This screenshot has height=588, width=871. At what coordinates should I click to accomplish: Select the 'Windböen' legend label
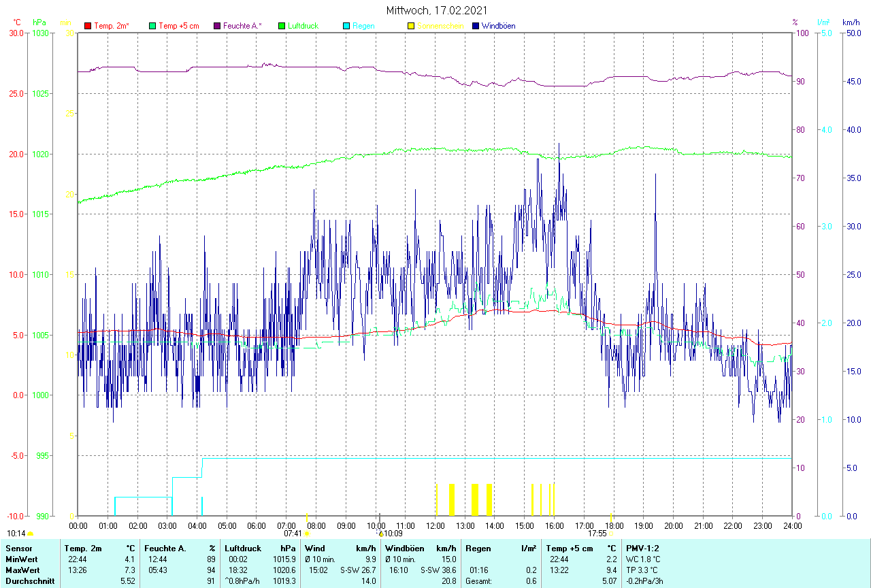pyautogui.click(x=498, y=26)
